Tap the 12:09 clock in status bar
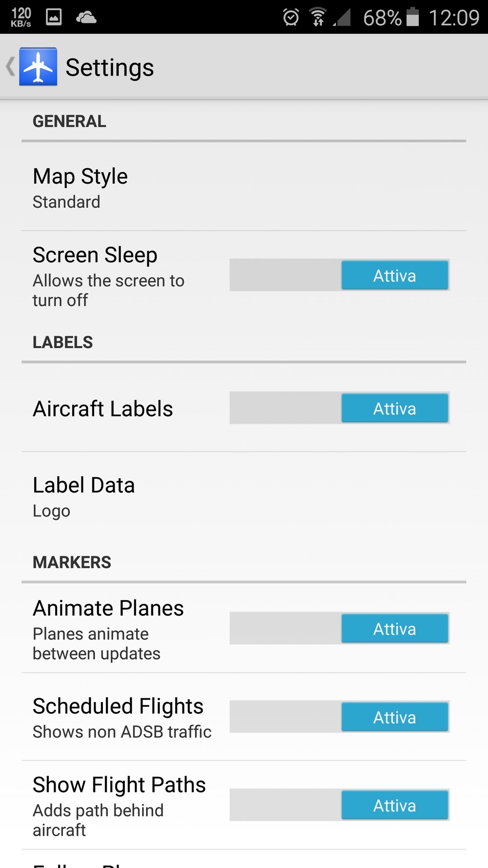488x868 pixels. point(454,18)
